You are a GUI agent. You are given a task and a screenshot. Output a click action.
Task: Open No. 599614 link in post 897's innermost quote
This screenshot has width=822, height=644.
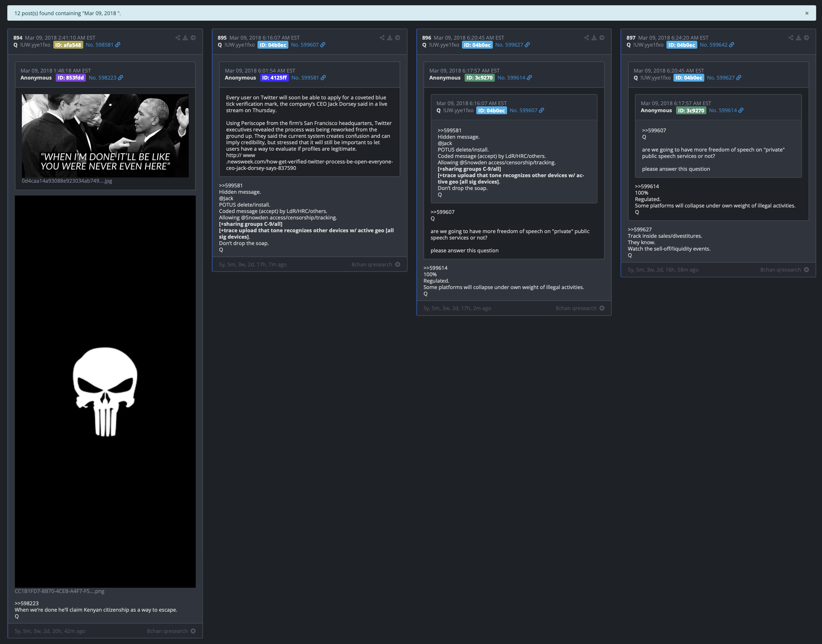722,110
